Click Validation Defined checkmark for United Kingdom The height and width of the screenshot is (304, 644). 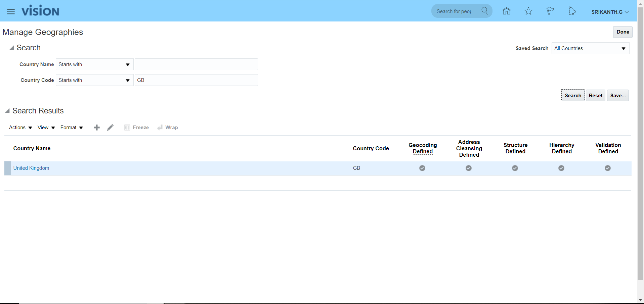pos(608,168)
